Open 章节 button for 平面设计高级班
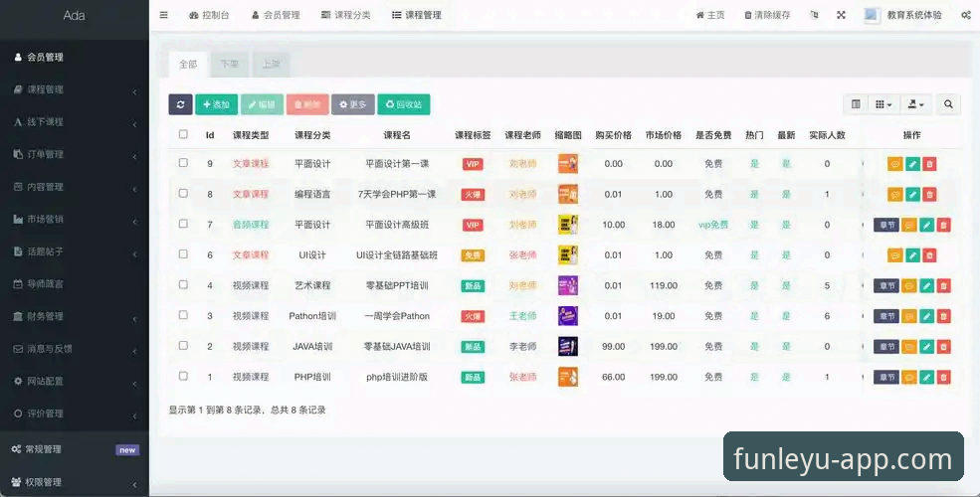The width and height of the screenshot is (980, 497). [x=886, y=225]
